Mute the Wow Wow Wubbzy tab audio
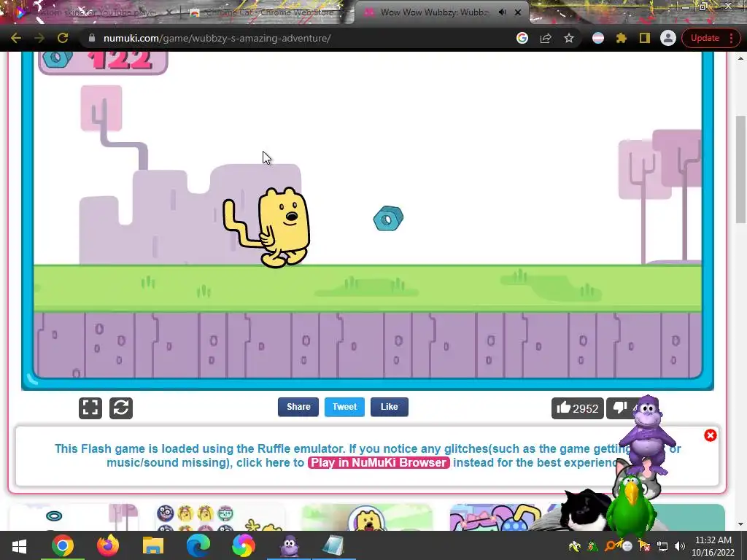This screenshot has width=747, height=560. [x=502, y=12]
